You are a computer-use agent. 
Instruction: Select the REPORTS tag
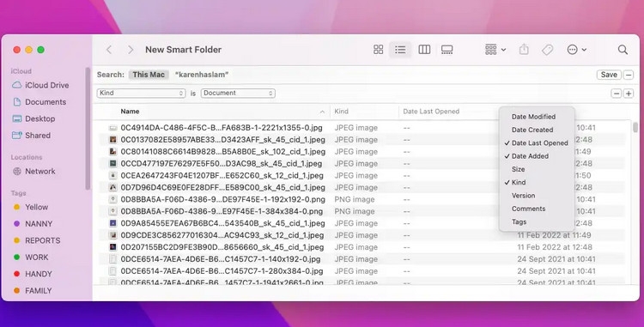(x=37, y=241)
